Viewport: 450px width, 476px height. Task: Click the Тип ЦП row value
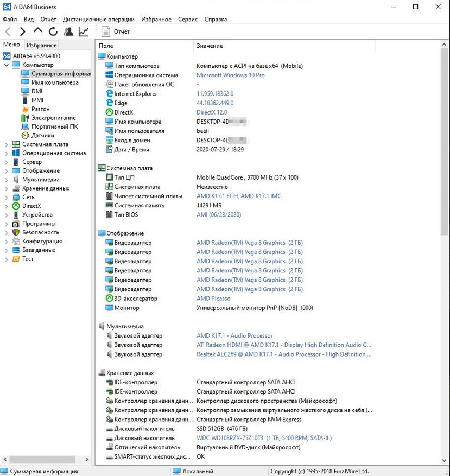(247, 177)
